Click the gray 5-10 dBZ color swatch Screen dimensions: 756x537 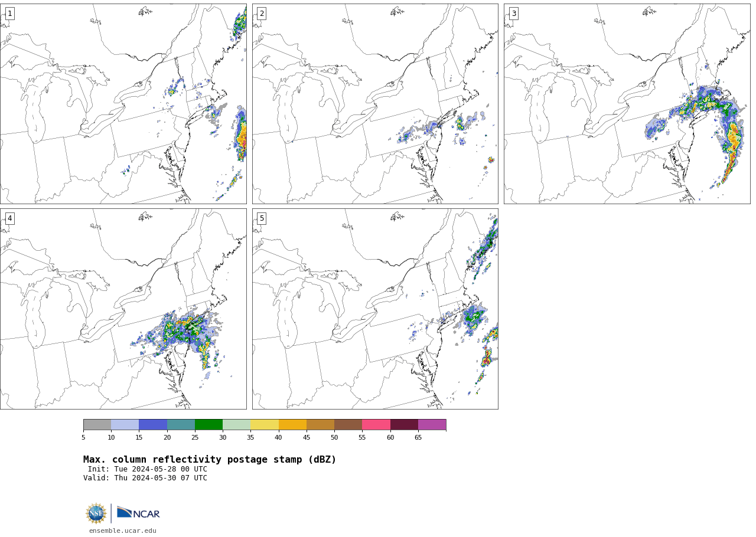pos(97,425)
